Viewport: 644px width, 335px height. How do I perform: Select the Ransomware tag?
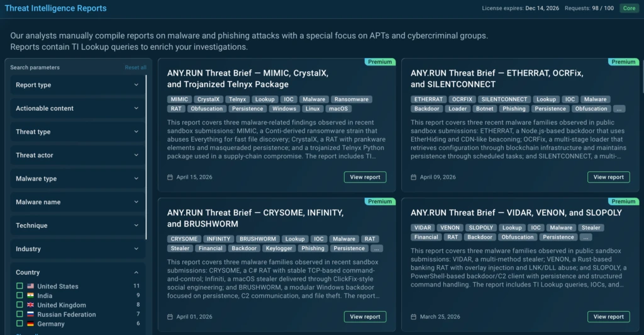click(x=352, y=99)
